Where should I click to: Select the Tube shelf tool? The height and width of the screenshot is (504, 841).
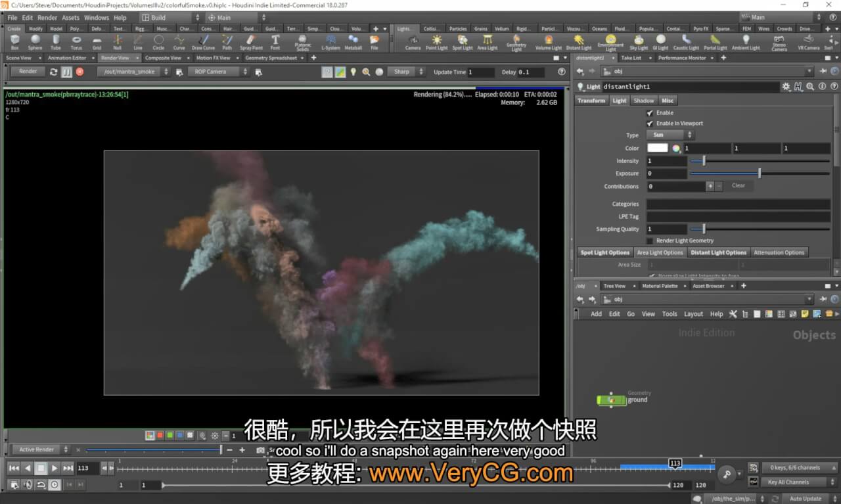point(56,42)
